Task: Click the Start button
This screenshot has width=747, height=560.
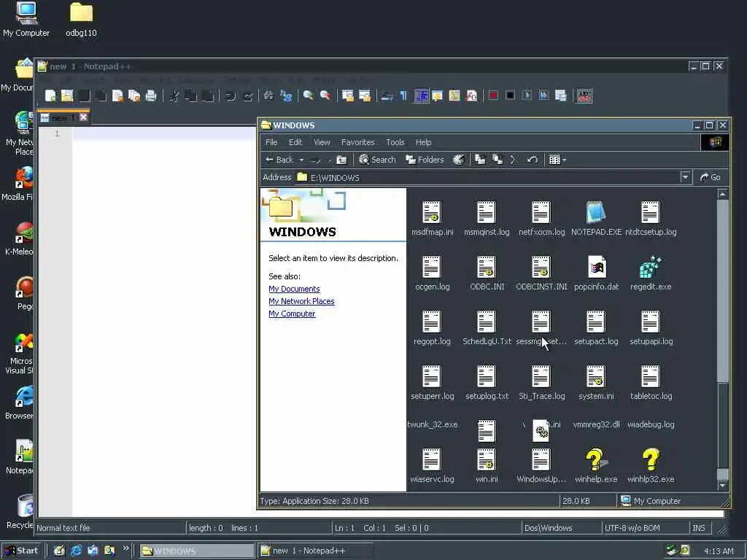Action: pyautogui.click(x=21, y=551)
